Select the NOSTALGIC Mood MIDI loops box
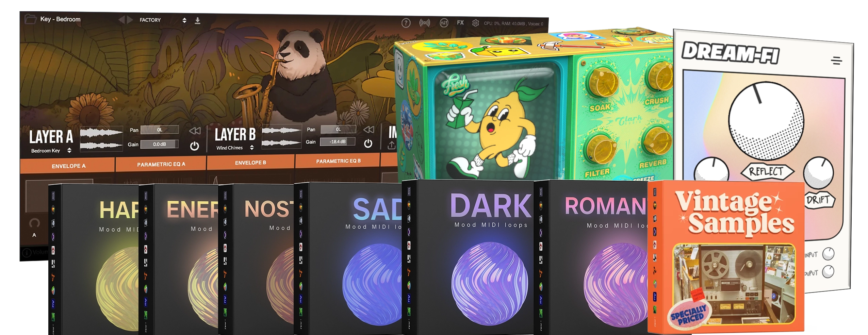Image resolution: width=868 pixels, height=335 pixels. coord(256,259)
